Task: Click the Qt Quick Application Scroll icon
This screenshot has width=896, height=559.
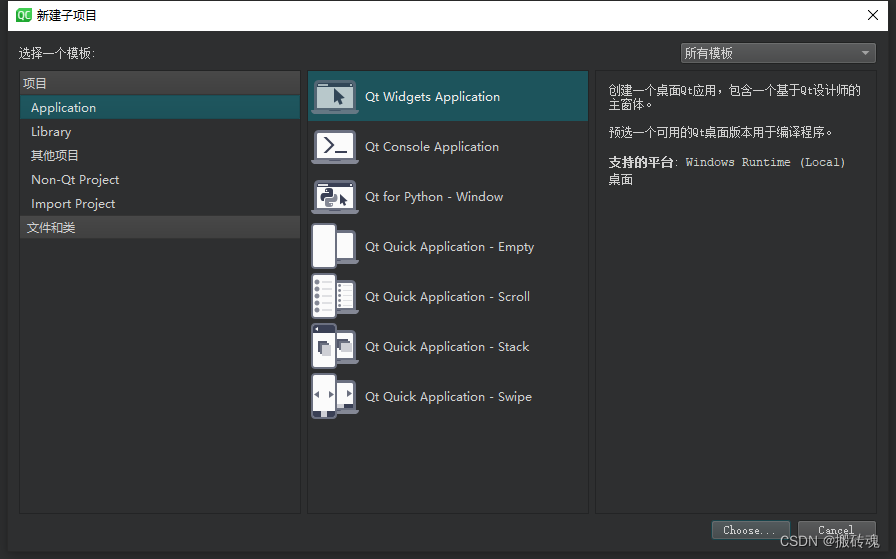Action: click(x=335, y=297)
